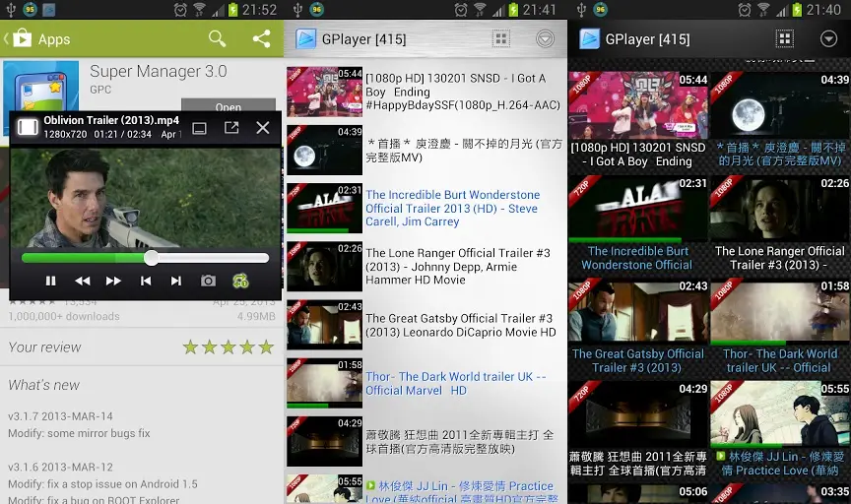The image size is (851, 504).
Task: Tap Wi-Fi icon in right window status bar
Action: pyautogui.click(x=763, y=9)
